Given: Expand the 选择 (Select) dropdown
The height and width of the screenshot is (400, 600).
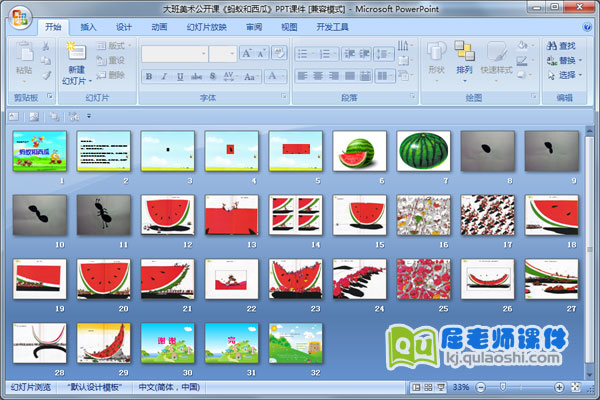Looking at the screenshot, I should (x=580, y=75).
